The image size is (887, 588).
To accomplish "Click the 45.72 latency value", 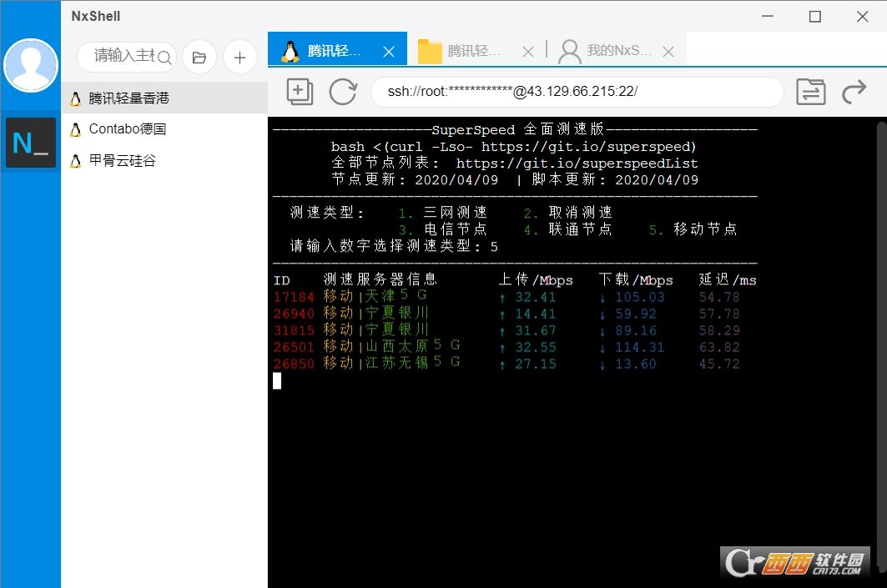I will pos(719,364).
